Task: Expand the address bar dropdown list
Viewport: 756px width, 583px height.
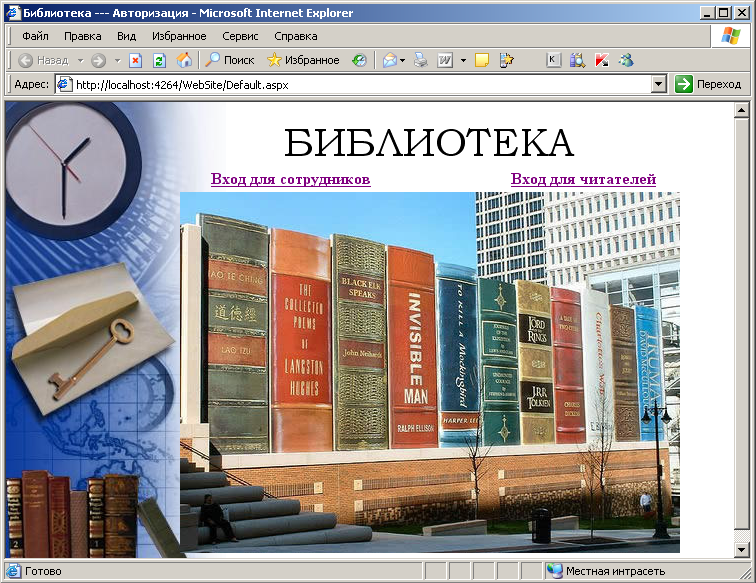Action: pyautogui.click(x=659, y=84)
